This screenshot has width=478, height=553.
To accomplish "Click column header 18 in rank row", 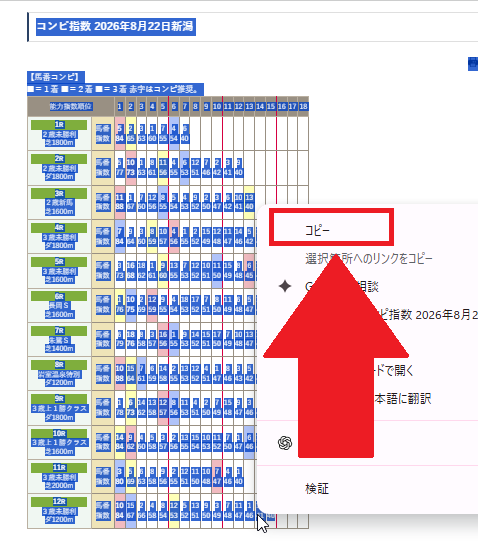I will (x=303, y=107).
